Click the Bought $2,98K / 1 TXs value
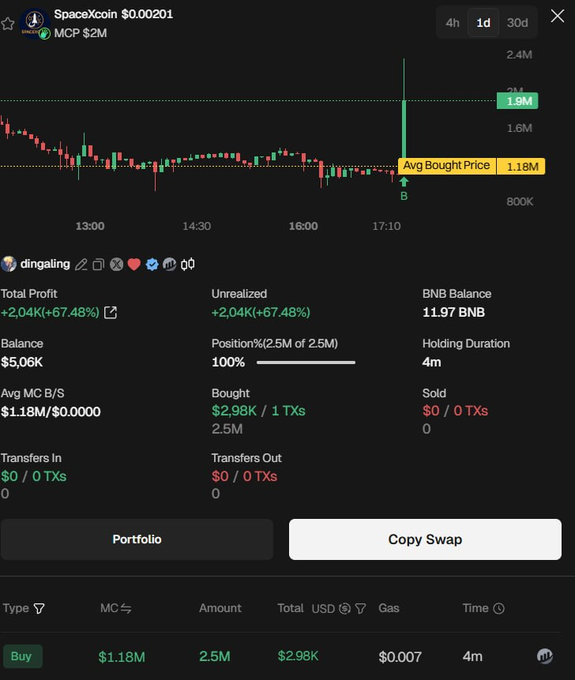This screenshot has height=680, width=575. pyautogui.click(x=258, y=411)
